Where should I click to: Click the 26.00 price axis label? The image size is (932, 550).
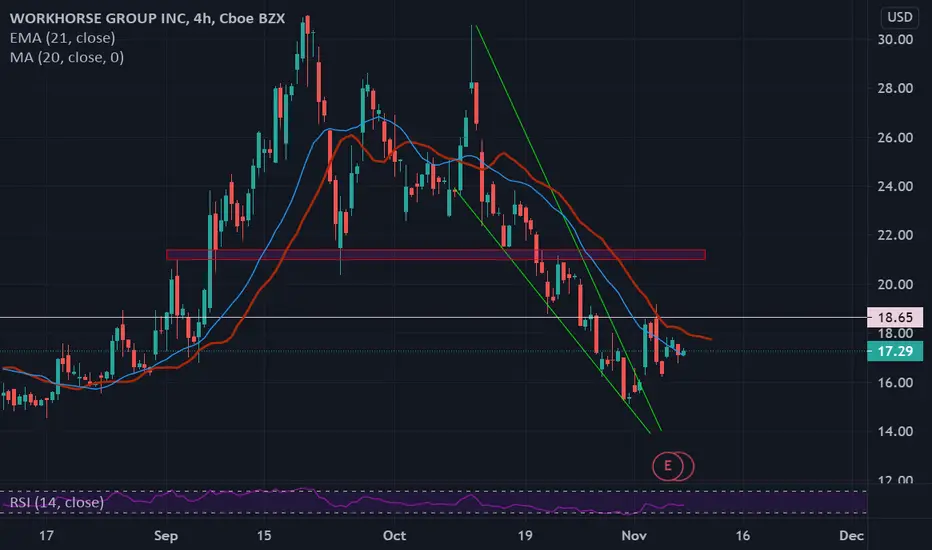(x=895, y=138)
